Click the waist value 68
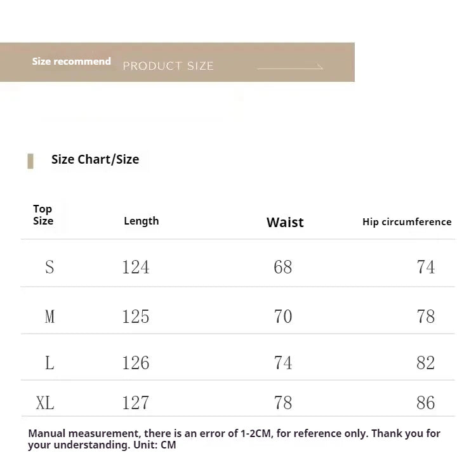Screen dimensions: 476x458 [x=283, y=267]
